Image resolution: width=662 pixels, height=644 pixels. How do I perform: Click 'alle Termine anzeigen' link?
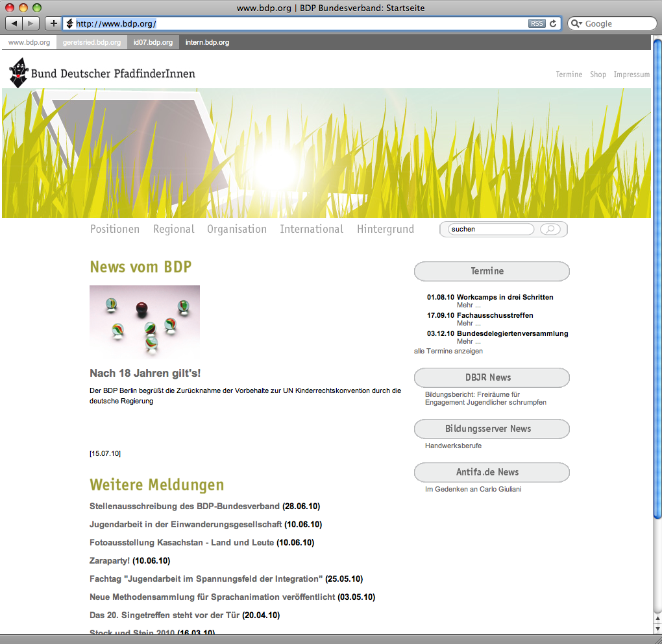448,351
